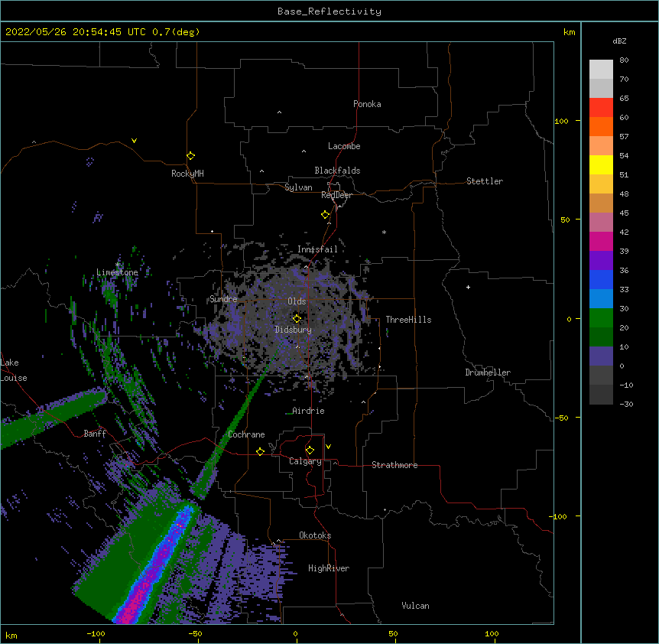Click the yellow V marker northwest of RockyMH
This screenshot has width=659, height=644.
click(x=134, y=141)
